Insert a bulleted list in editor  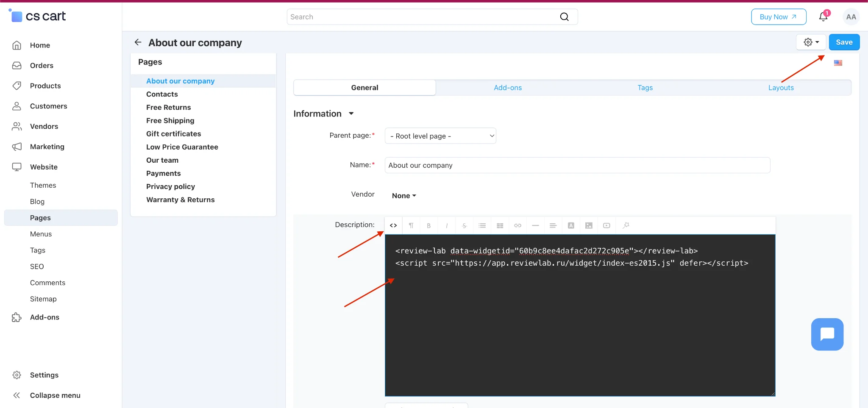482,225
